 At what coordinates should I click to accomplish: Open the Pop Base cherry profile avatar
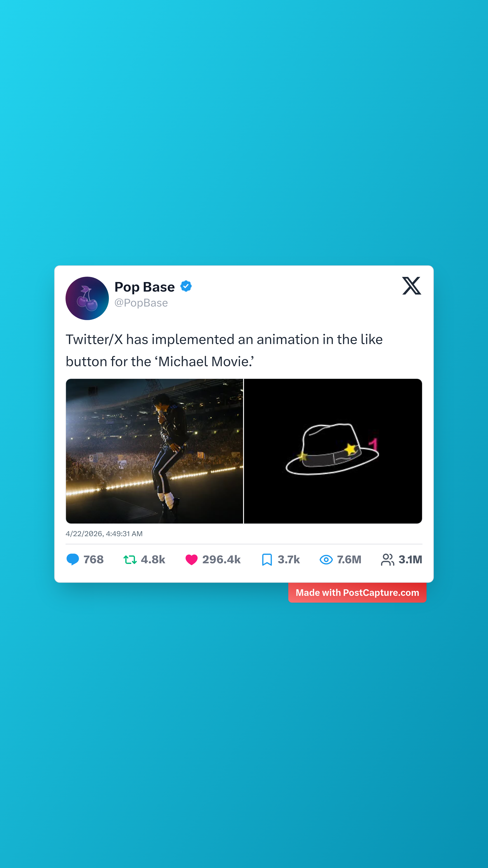click(x=87, y=298)
